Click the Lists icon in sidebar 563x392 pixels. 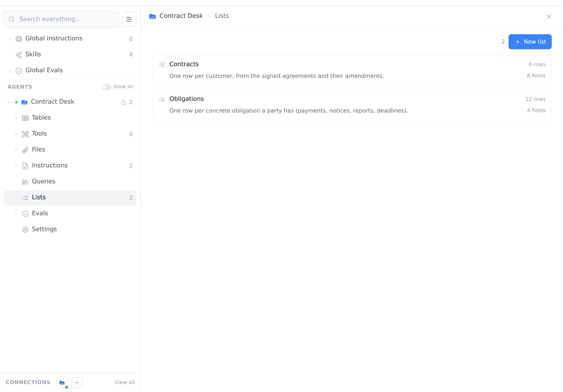pyautogui.click(x=25, y=198)
